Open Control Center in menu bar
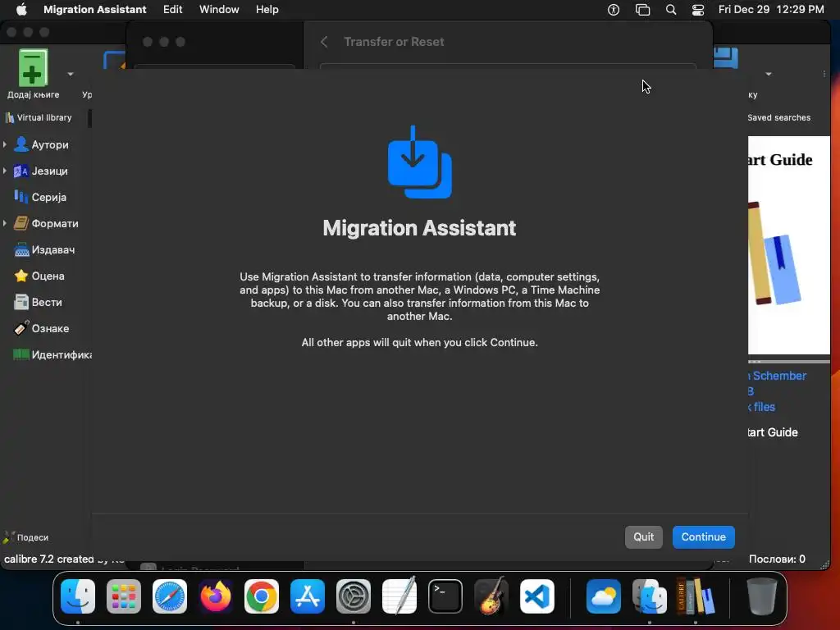 click(x=697, y=10)
